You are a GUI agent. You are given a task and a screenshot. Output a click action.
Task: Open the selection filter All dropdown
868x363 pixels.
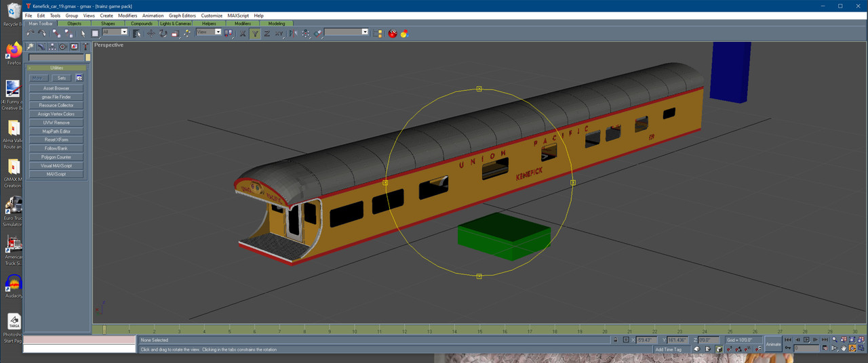pos(115,32)
